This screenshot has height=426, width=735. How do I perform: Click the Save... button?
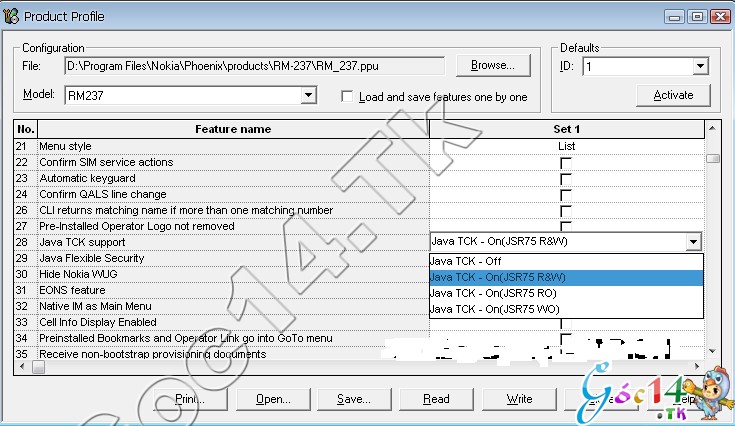tap(353, 399)
